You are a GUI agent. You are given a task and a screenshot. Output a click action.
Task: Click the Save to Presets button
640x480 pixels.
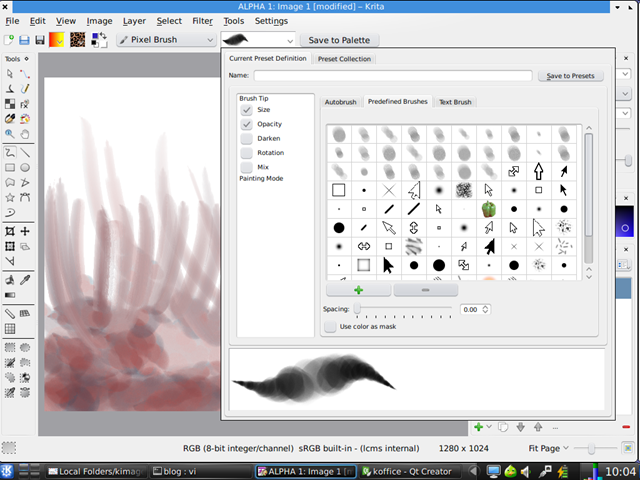coord(570,76)
